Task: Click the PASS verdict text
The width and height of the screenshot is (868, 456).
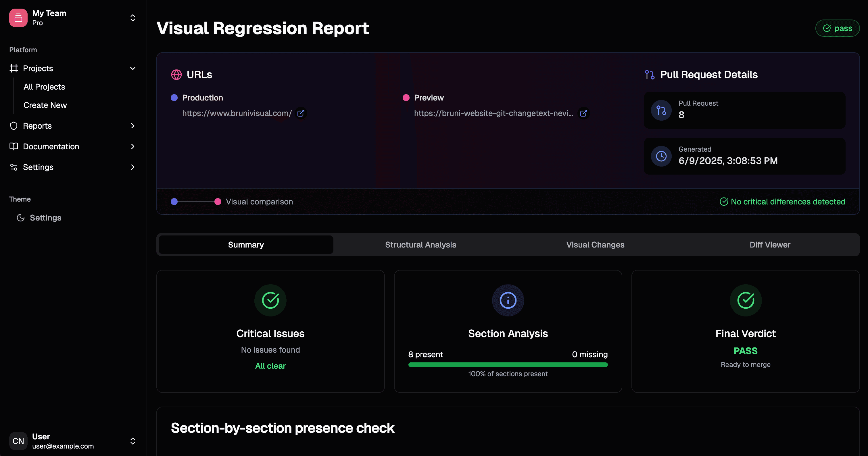Action: pos(746,351)
